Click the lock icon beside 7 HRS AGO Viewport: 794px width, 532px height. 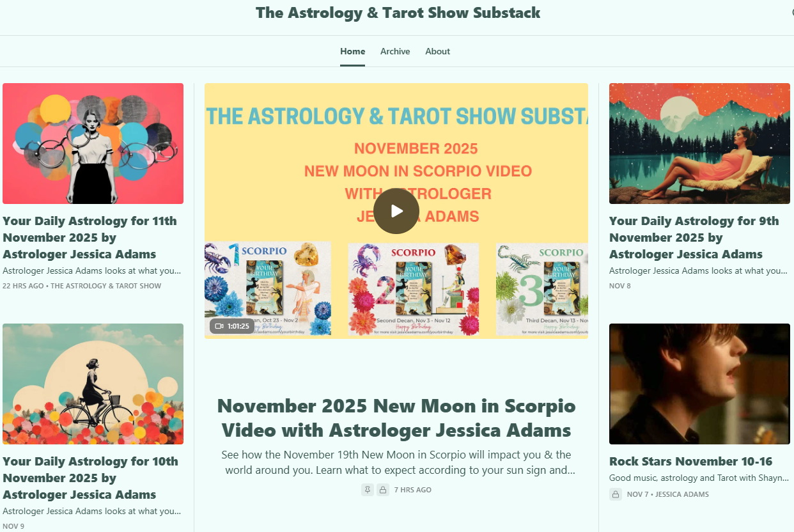point(383,490)
